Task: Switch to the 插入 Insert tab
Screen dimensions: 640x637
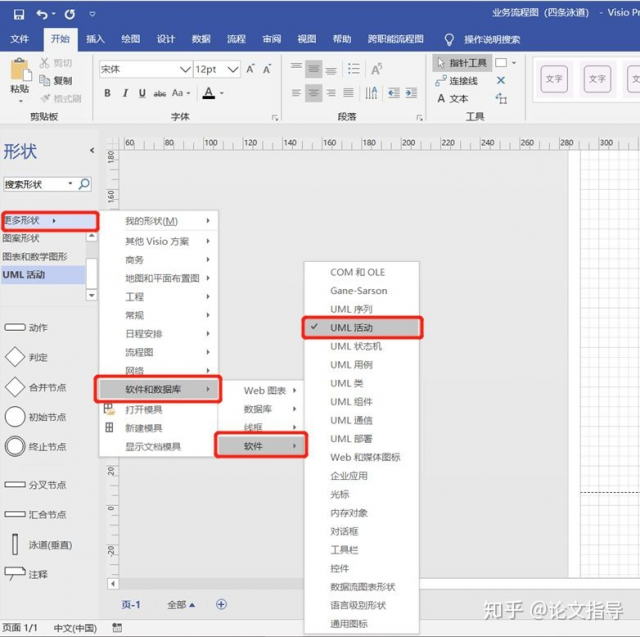Action: [x=95, y=39]
